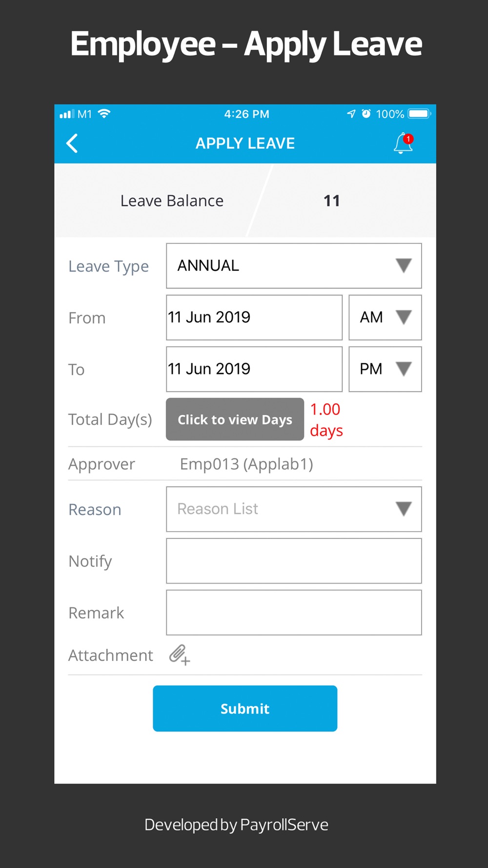
Task: Expand the From AM period dropdown
Action: (x=385, y=317)
